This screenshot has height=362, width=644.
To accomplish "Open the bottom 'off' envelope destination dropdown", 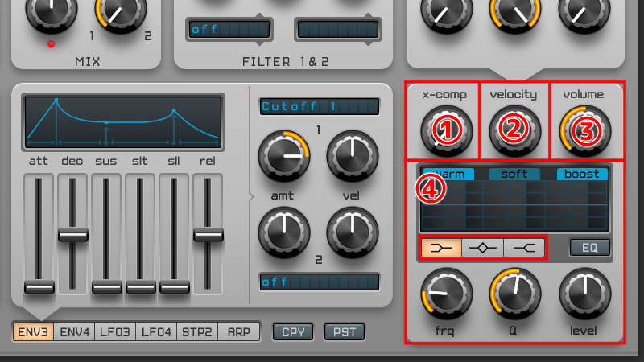I will pos(319,282).
